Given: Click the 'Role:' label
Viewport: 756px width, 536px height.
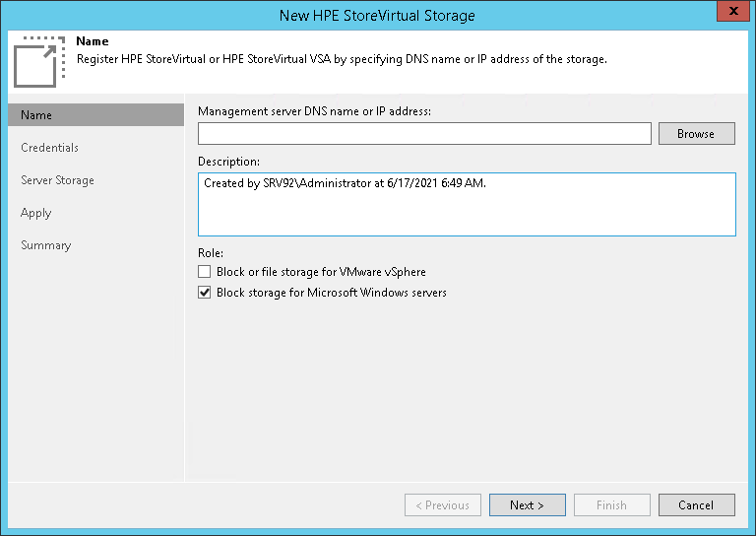Looking at the screenshot, I should click(211, 253).
